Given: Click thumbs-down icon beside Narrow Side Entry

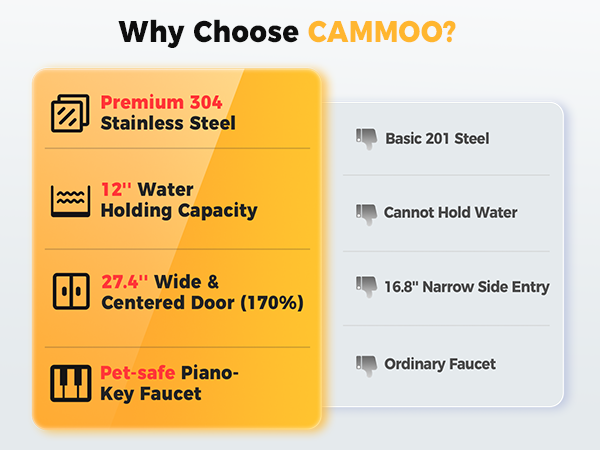Looking at the screenshot, I should (x=367, y=286).
